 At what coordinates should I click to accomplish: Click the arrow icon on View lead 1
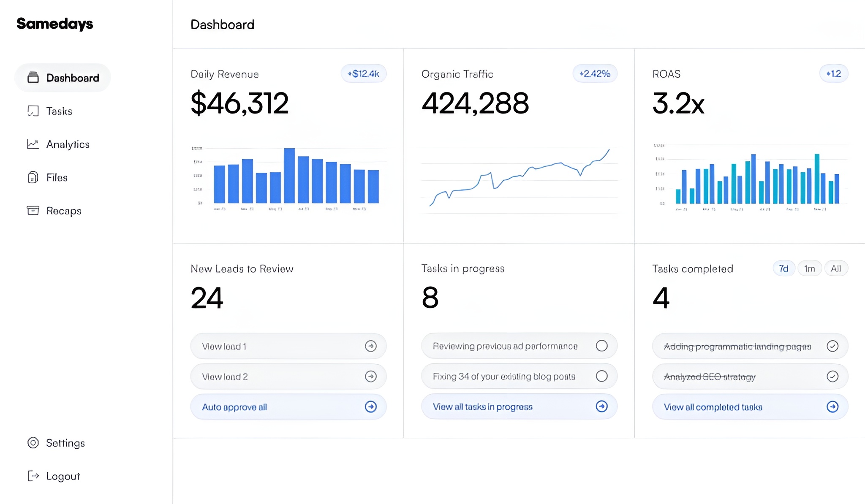(370, 346)
